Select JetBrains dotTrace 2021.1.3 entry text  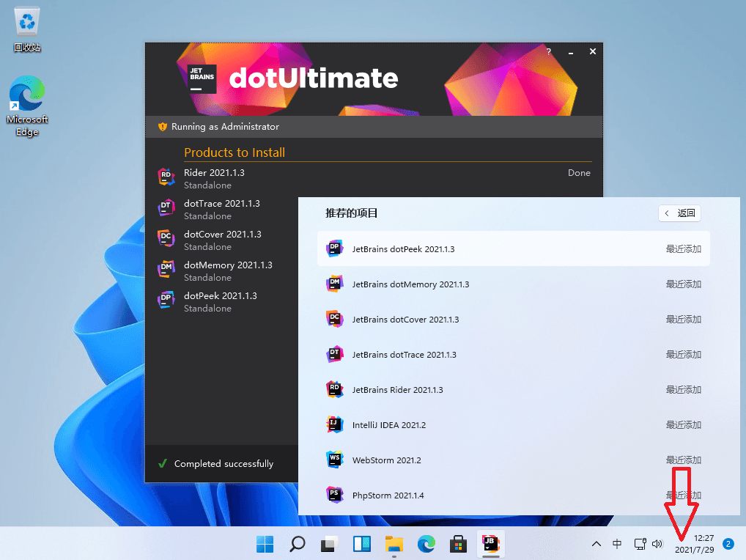tap(404, 355)
